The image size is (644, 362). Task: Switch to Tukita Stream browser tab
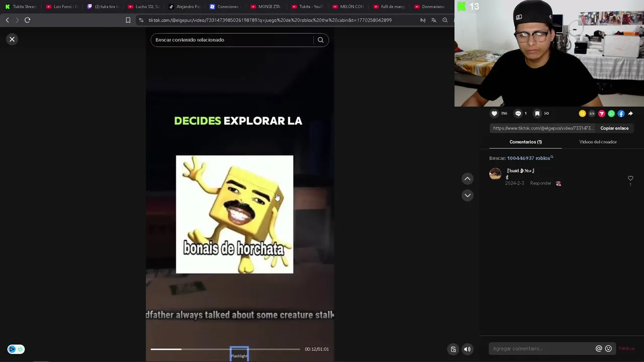coord(20,7)
